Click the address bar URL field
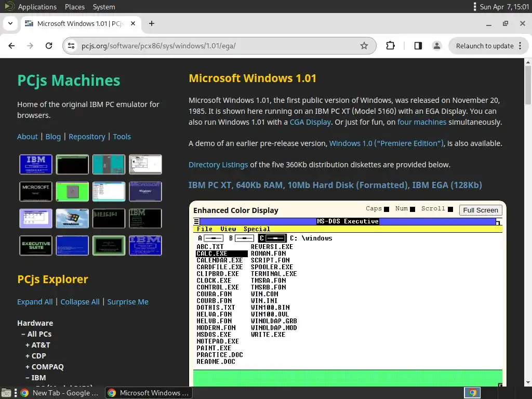This screenshot has width=532, height=399. point(219,46)
